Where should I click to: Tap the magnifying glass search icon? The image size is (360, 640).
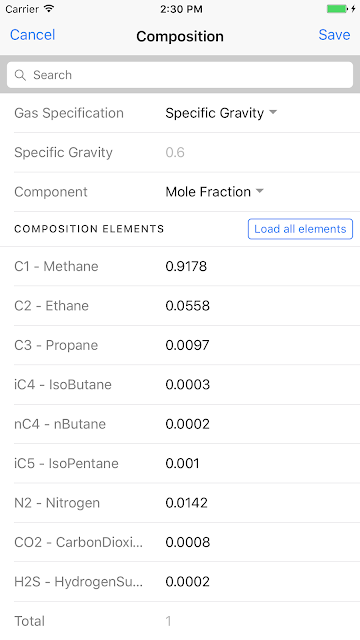(20, 75)
